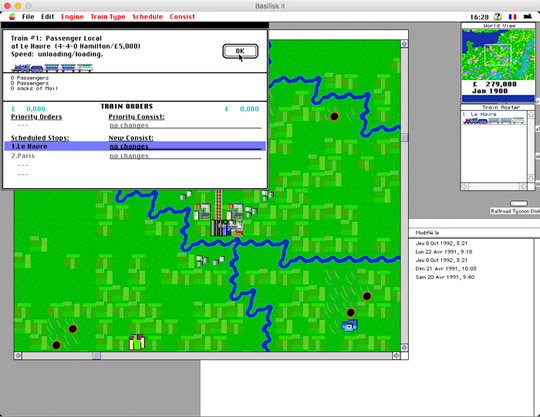
Task: Click the Priority Orders heading
Action: [37, 117]
